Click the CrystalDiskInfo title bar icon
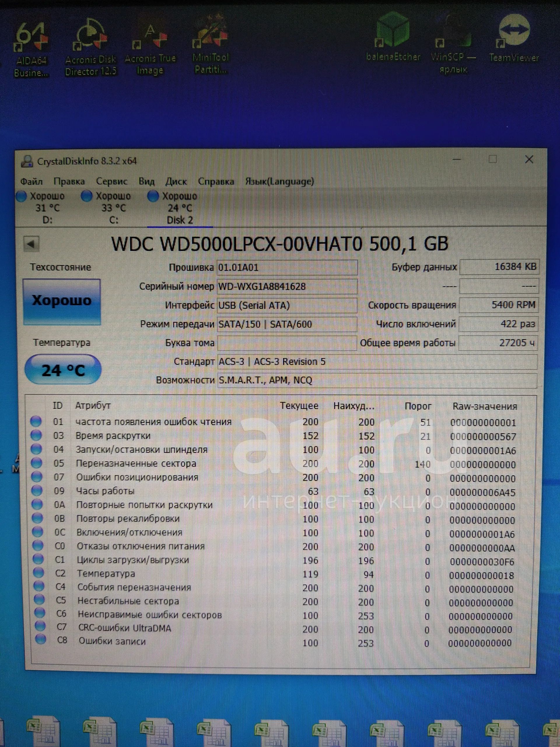Screen dimensions: 560x747 pos(27,161)
